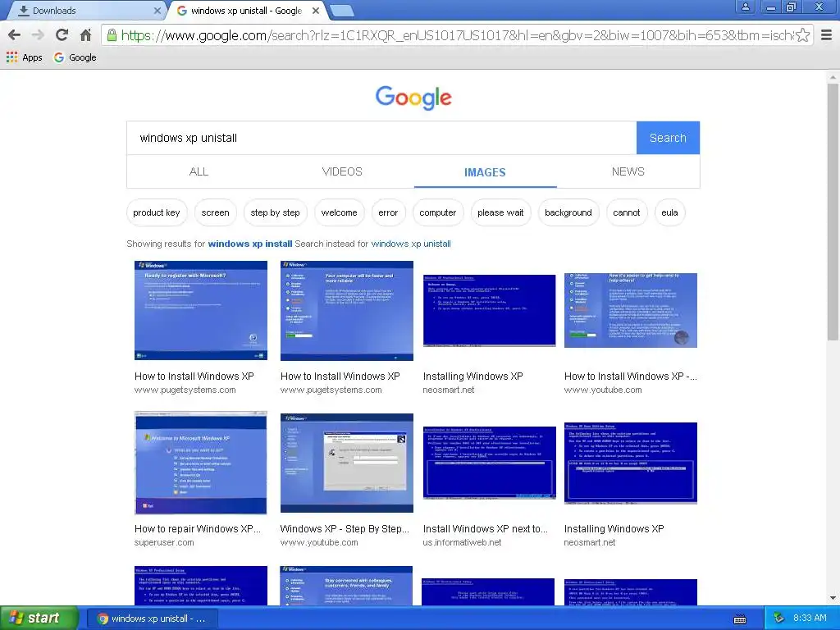Open How to repair Windows XP thumbnail

(x=201, y=463)
